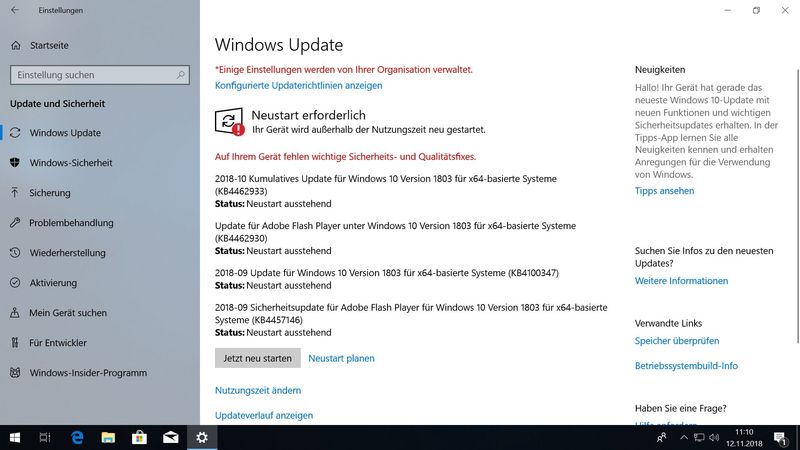Click the red organization managed notice
800x450 pixels.
344,69
